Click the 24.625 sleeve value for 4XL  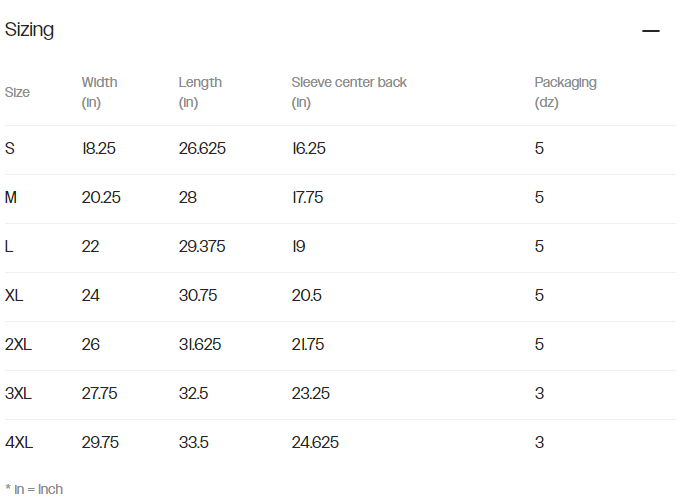pyautogui.click(x=316, y=443)
